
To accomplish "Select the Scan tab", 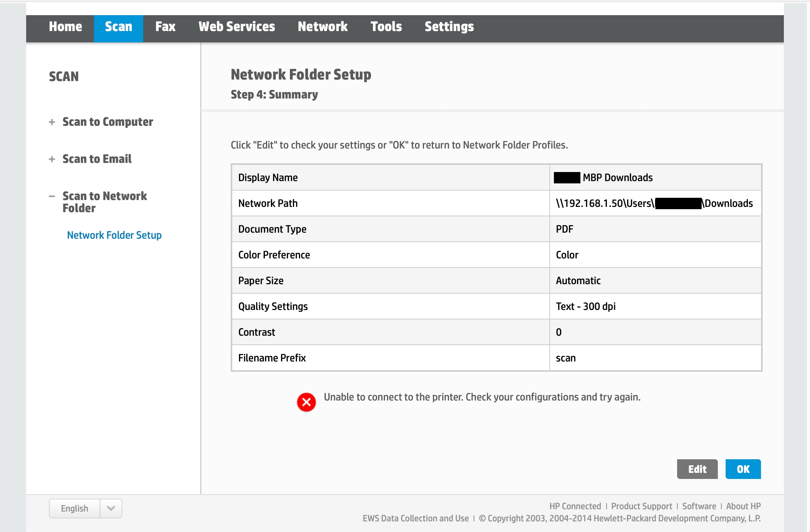I will pos(119,27).
